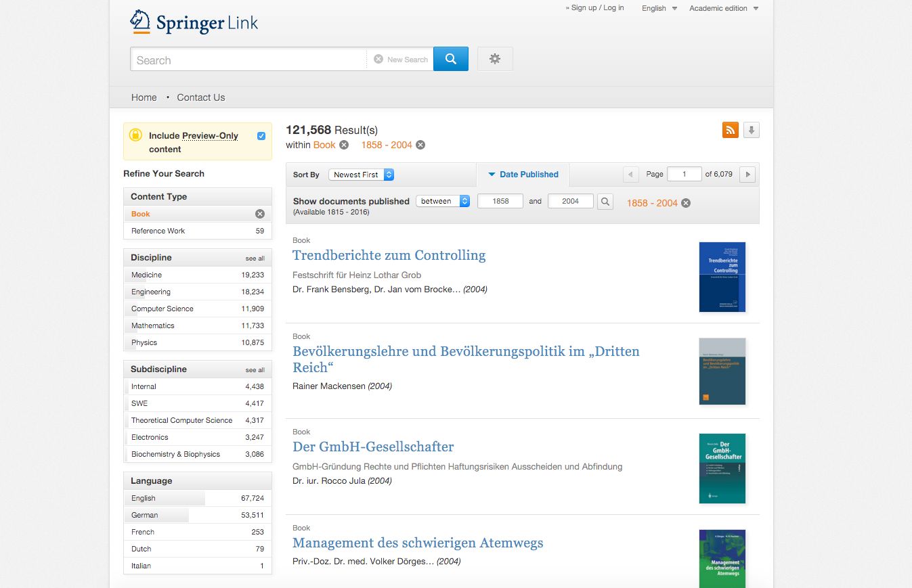The width and height of the screenshot is (912, 588).
Task: Submit date range with small magnifier button
Action: click(x=605, y=202)
